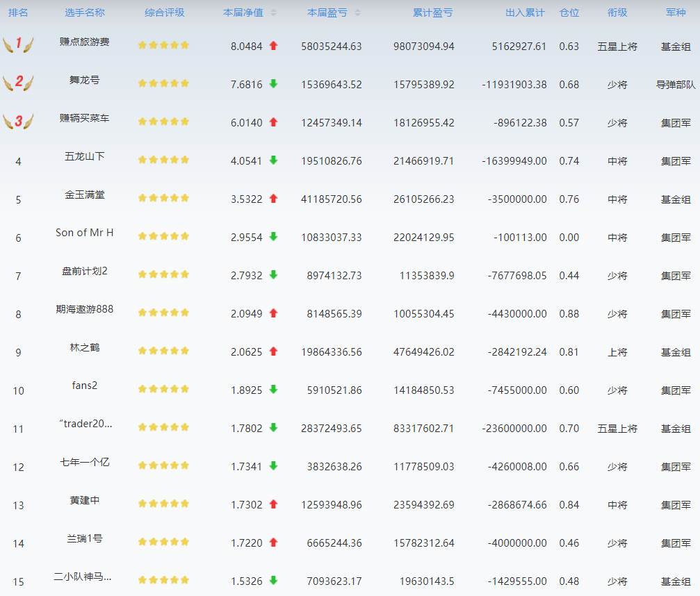The height and width of the screenshot is (596, 700).
Task: Click green down arrow next to 7.6816
Action: (x=274, y=83)
